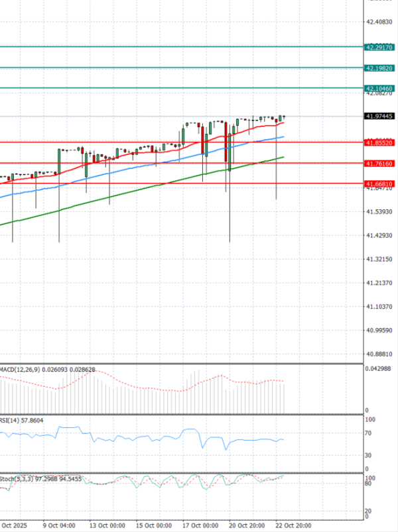The height and width of the screenshot is (532, 398).
Task: Select the current price label 41.97445
Action: (380, 116)
